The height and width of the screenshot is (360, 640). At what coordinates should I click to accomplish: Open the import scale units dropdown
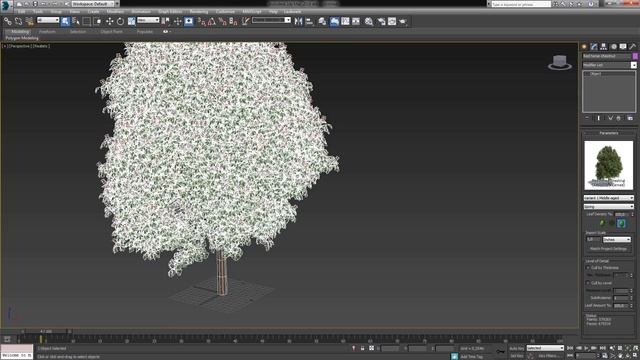point(617,240)
